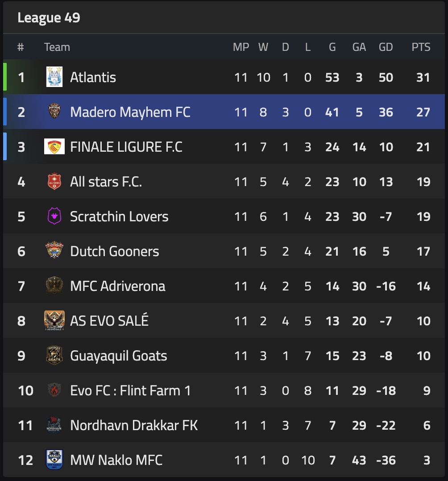
Task: Click the All stars F.C. red crest
Action: (54, 182)
